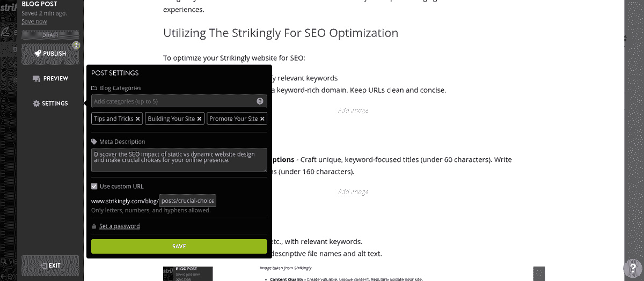The height and width of the screenshot is (281, 644).
Task: Save the post settings
Action: click(x=179, y=246)
